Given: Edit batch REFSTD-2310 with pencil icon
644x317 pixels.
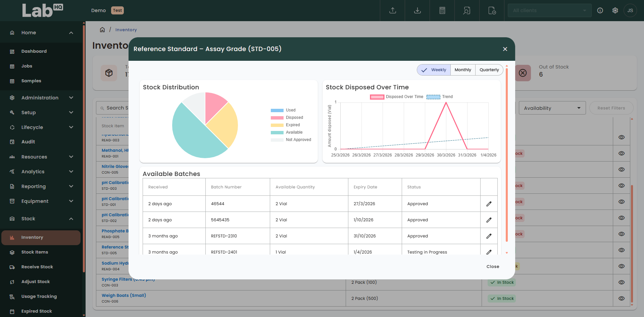Looking at the screenshot, I should (489, 236).
